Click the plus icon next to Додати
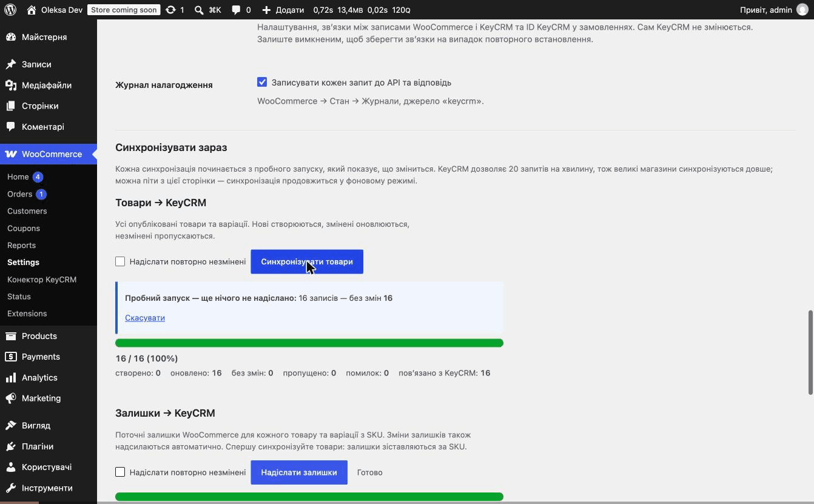814x504 pixels. click(266, 10)
